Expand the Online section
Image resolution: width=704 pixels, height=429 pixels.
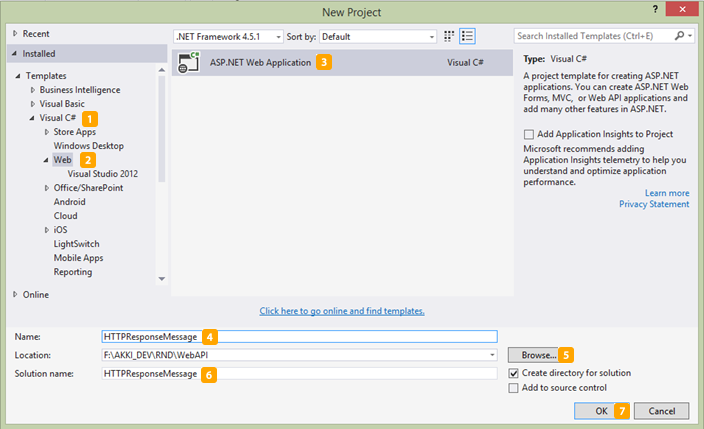click(15, 295)
